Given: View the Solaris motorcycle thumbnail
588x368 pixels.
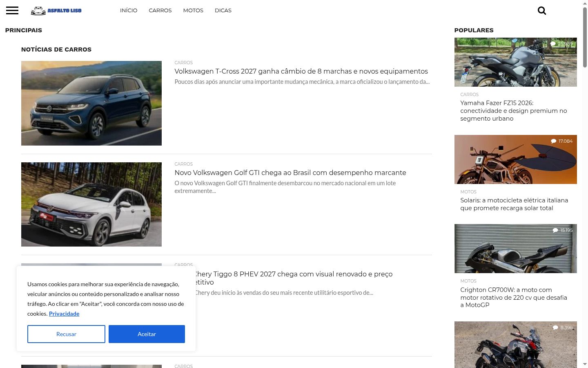Looking at the screenshot, I should point(516,159).
